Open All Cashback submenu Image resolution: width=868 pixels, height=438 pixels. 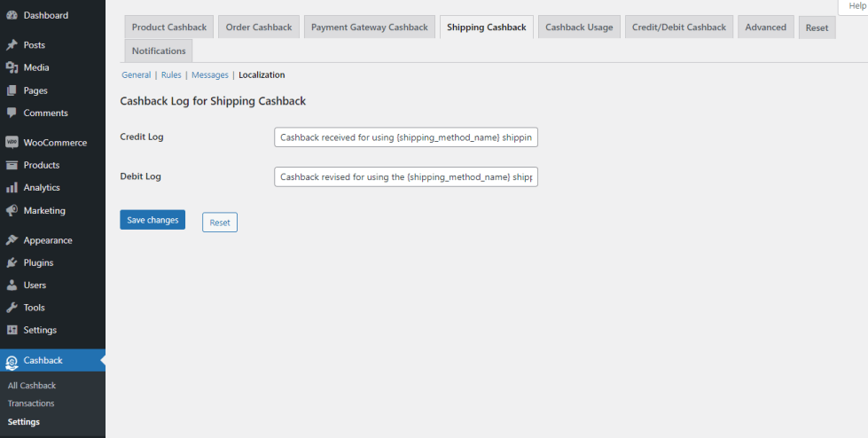pyautogui.click(x=32, y=386)
